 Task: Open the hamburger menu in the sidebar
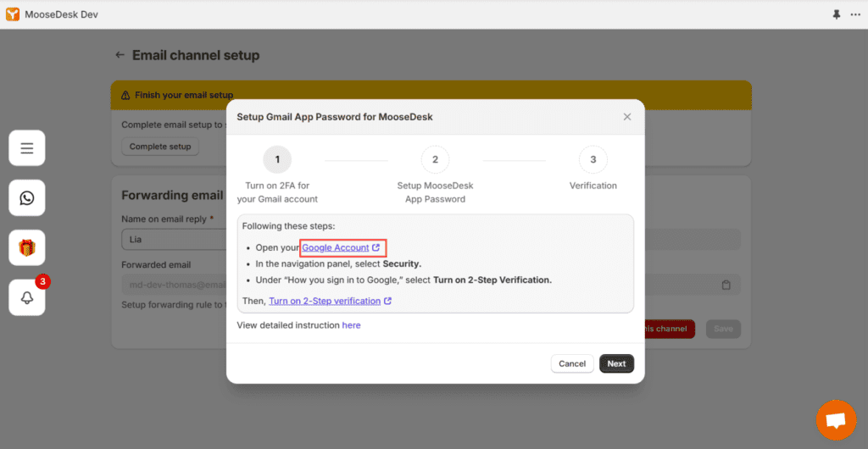(x=27, y=147)
